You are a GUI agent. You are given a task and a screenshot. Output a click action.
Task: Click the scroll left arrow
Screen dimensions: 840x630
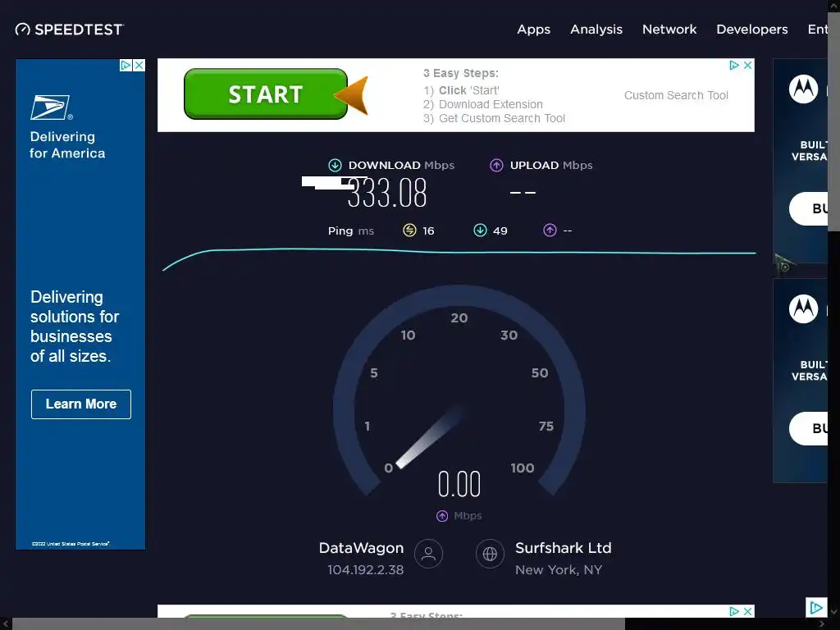tap(6, 624)
